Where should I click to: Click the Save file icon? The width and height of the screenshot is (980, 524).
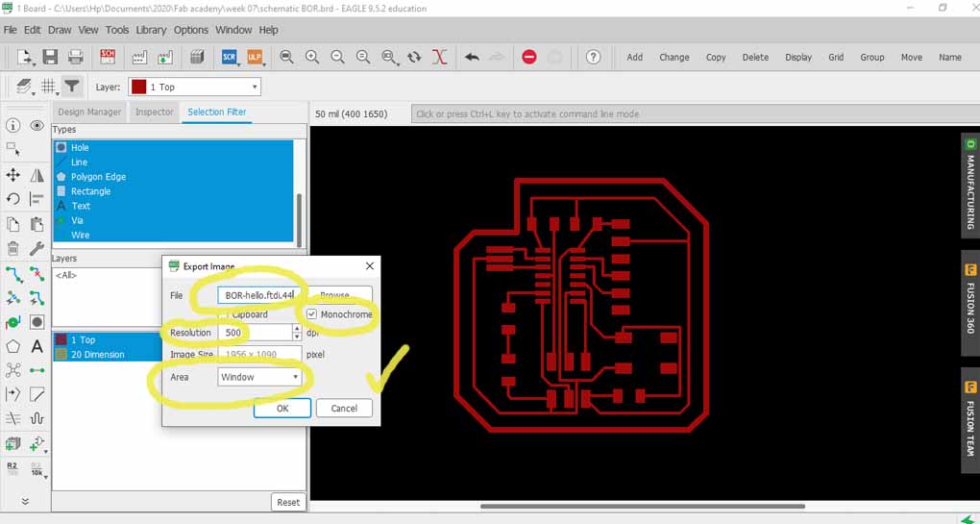[x=50, y=57]
